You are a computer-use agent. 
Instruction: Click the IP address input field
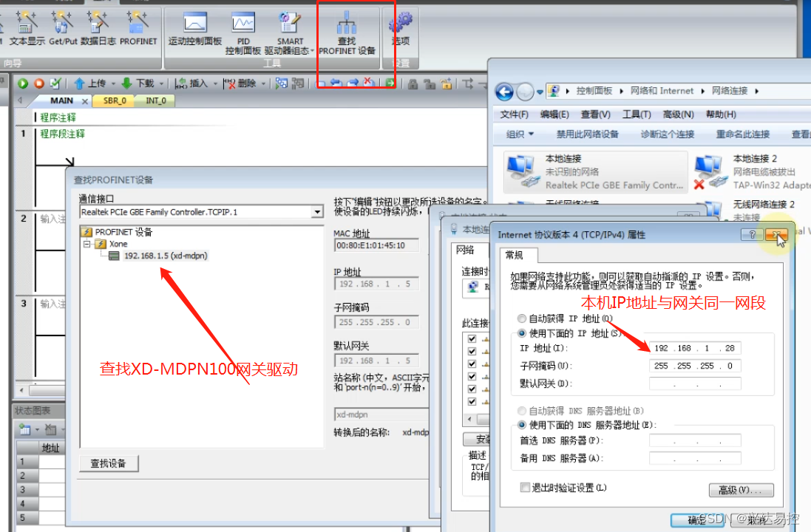pyautogui.click(x=695, y=349)
